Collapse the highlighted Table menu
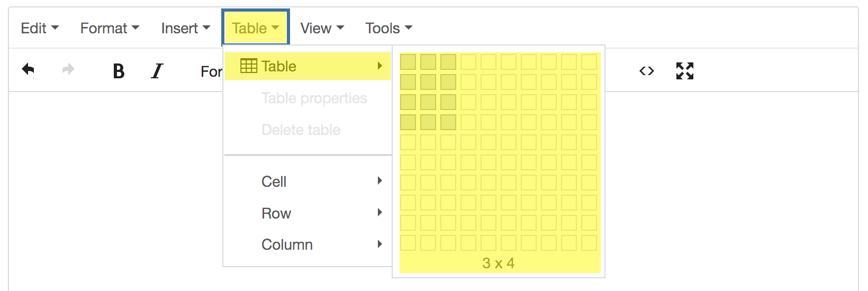Image resolution: width=868 pixels, height=291 pixels. [256, 28]
